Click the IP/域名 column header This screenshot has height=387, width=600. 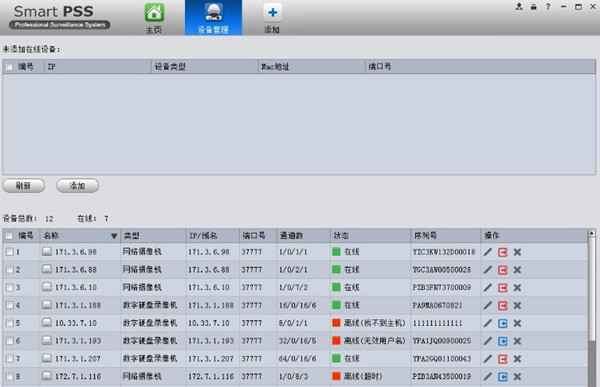(213, 236)
